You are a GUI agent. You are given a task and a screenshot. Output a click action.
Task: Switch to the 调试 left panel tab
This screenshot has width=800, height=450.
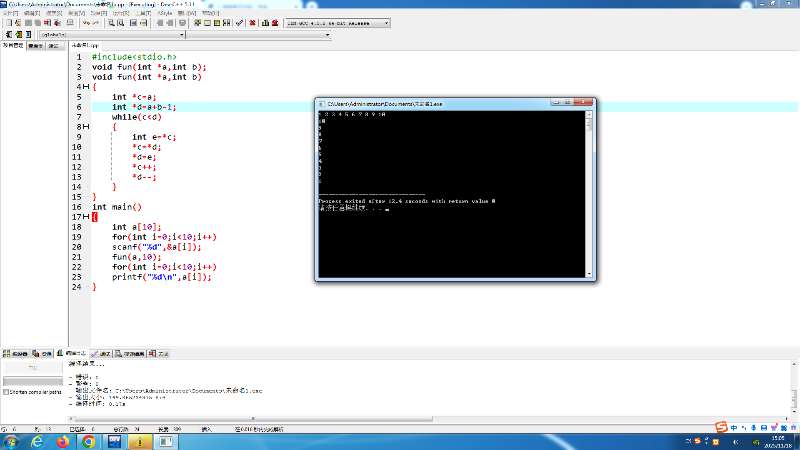coord(54,46)
